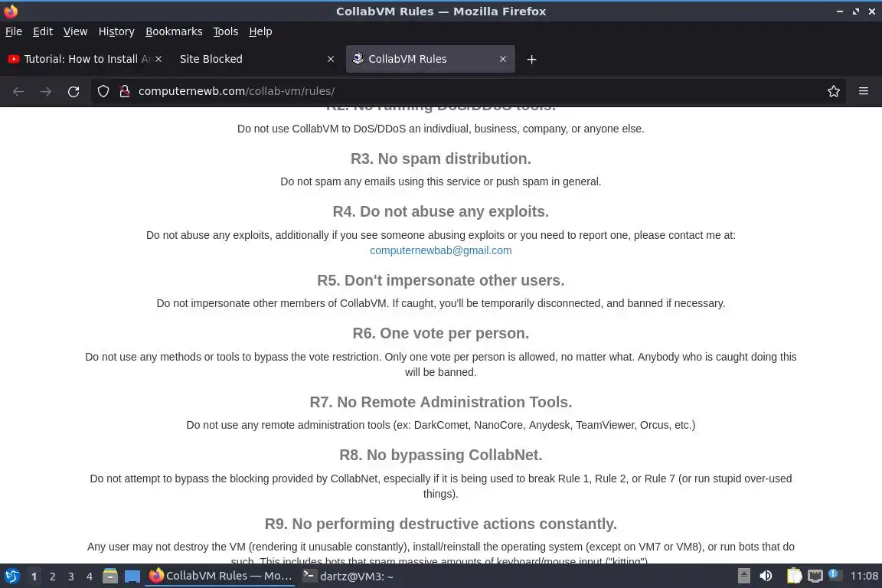The height and width of the screenshot is (588, 882).
Task: Open a new tab
Action: point(531,59)
